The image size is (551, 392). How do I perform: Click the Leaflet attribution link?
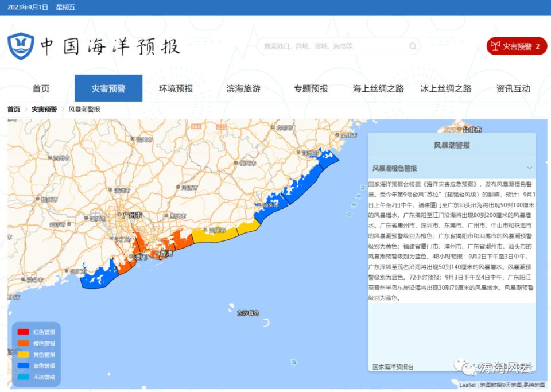tap(467, 385)
